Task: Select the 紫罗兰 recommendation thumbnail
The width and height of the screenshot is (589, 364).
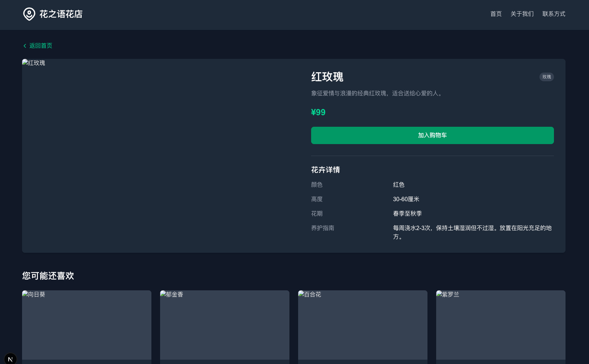Action: click(x=501, y=325)
